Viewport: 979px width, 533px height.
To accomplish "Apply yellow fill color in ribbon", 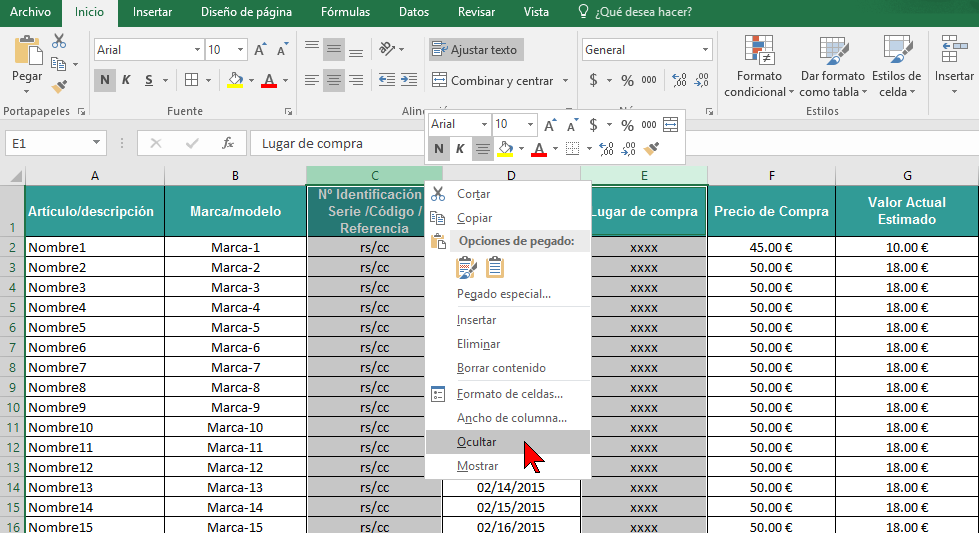I will click(x=235, y=80).
